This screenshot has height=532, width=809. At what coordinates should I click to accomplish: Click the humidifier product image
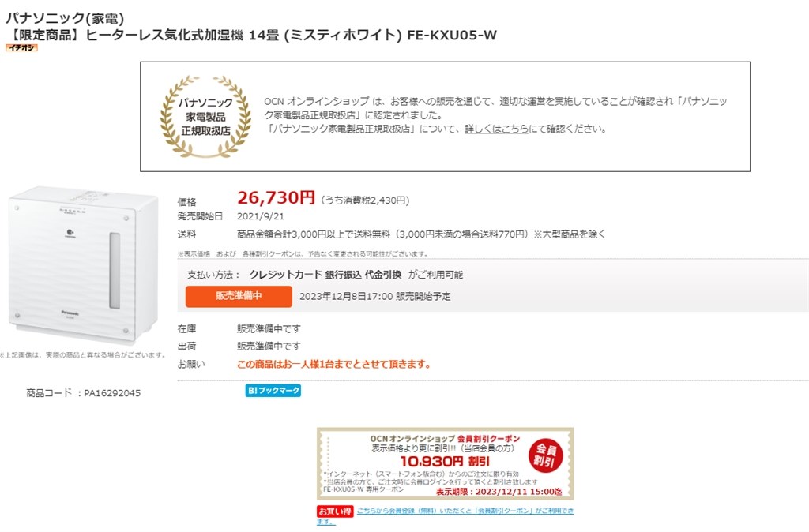(x=82, y=264)
